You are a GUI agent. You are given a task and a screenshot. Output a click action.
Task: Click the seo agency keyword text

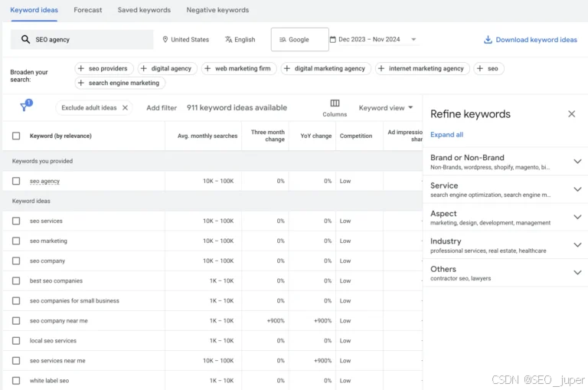44,181
